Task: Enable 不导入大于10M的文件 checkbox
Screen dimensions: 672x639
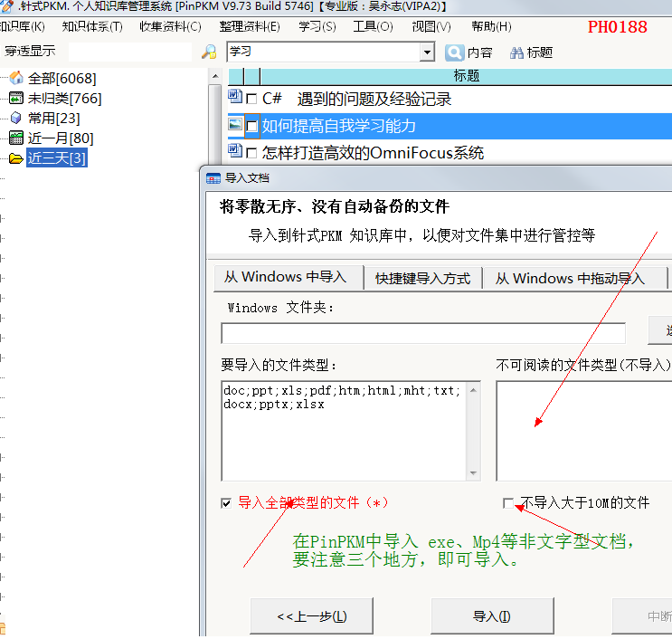Action: [x=508, y=503]
